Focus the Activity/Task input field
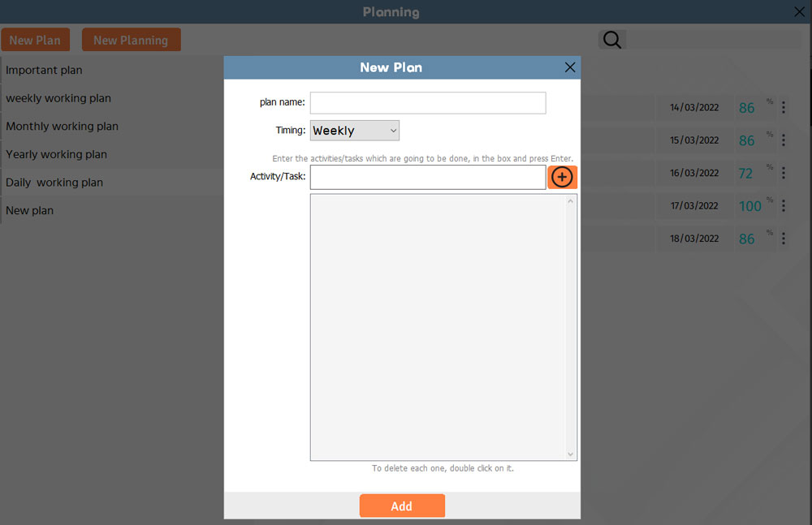This screenshot has width=812, height=525. click(428, 177)
